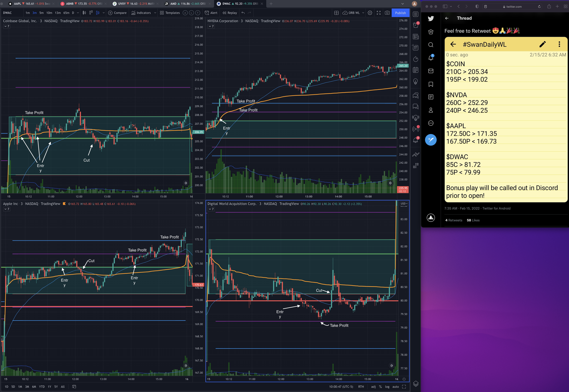Switch to the AMD browser tab
The image size is (569, 392).
[x=188, y=4]
